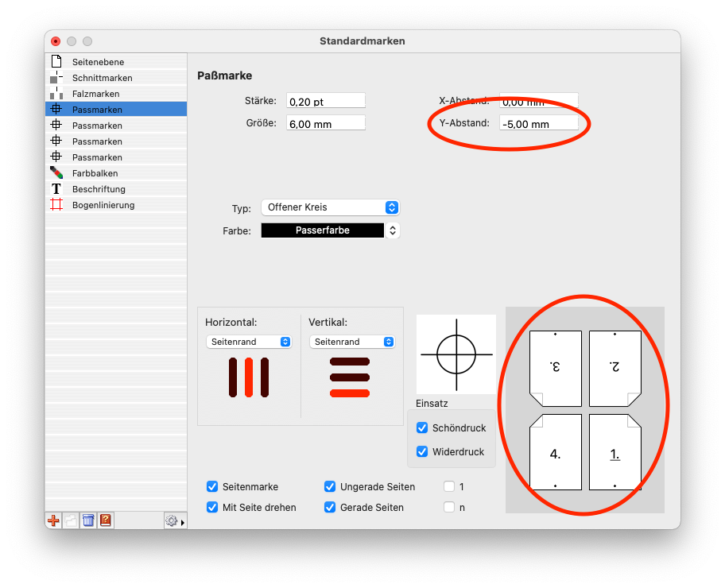725x588 pixels.
Task: Click the Y-Abstand input field
Action: tap(539, 123)
